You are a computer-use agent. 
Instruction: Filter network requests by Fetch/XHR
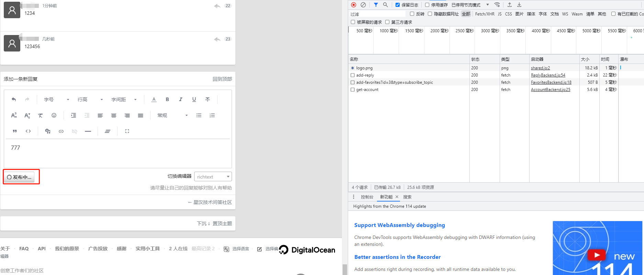coord(485,14)
